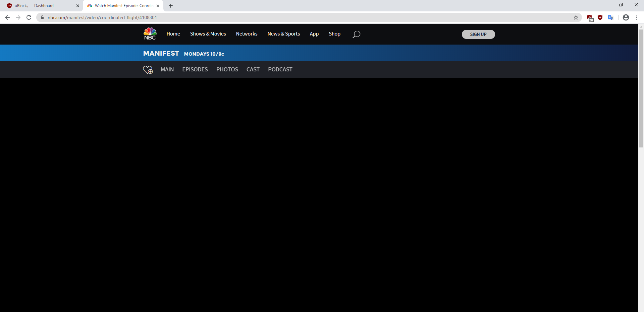Viewport: 644px width, 312px height.
Task: Click the page vertical scrollbar thumb
Action: click(x=641, y=88)
